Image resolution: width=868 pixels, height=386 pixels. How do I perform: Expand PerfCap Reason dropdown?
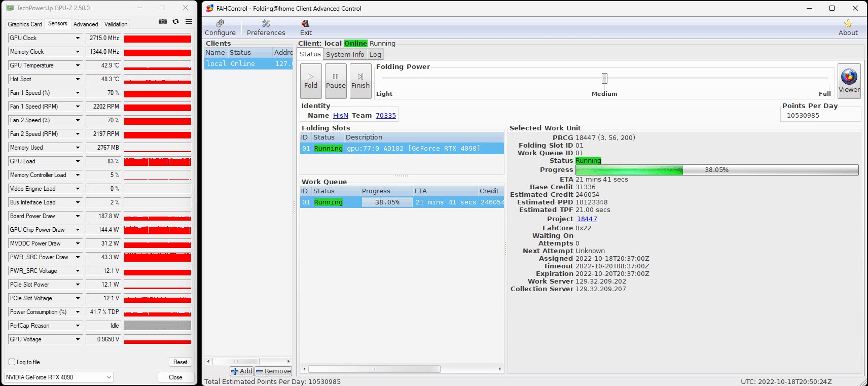pos(78,326)
